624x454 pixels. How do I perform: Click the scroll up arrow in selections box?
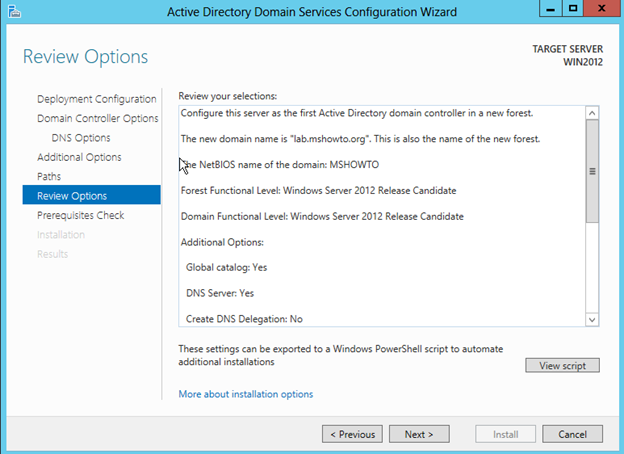591,114
